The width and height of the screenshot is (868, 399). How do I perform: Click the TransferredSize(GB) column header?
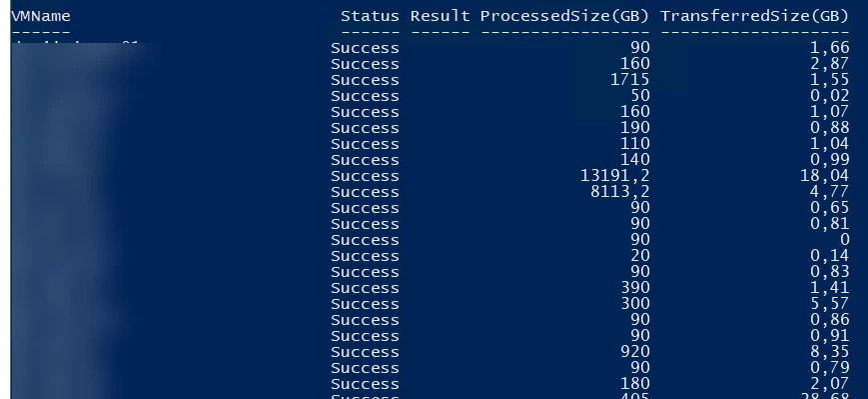click(x=754, y=16)
